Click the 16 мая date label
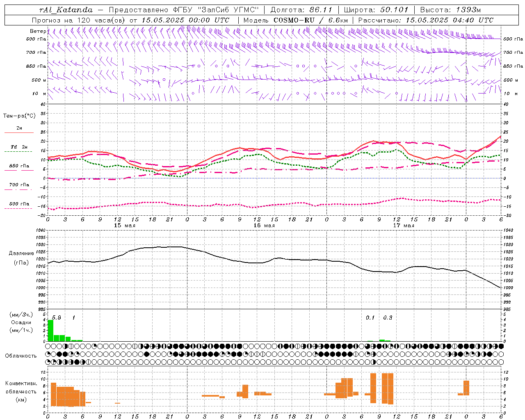Screen dimensions: 525x420 point(264,226)
